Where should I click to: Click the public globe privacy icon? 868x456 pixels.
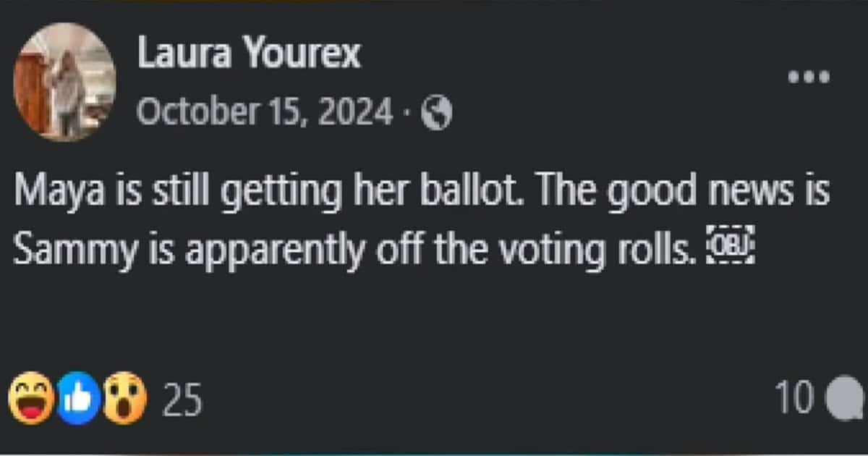coord(437,114)
